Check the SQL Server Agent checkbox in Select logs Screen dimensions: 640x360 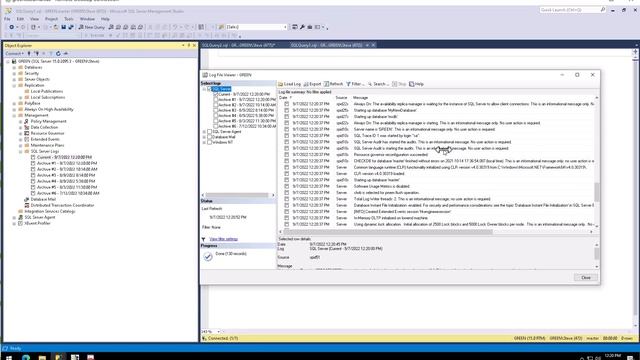pyautogui.click(x=209, y=132)
